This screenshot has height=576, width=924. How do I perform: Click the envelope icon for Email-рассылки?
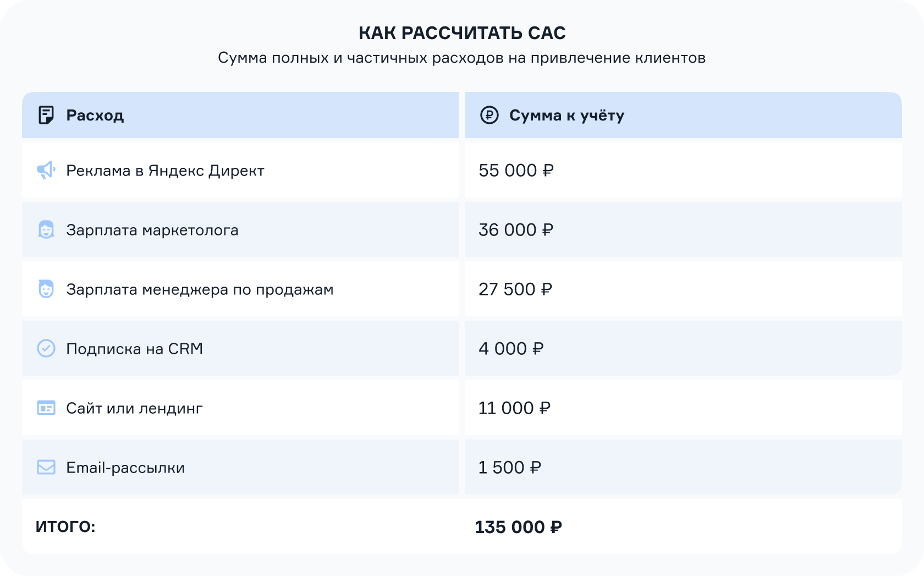click(46, 467)
